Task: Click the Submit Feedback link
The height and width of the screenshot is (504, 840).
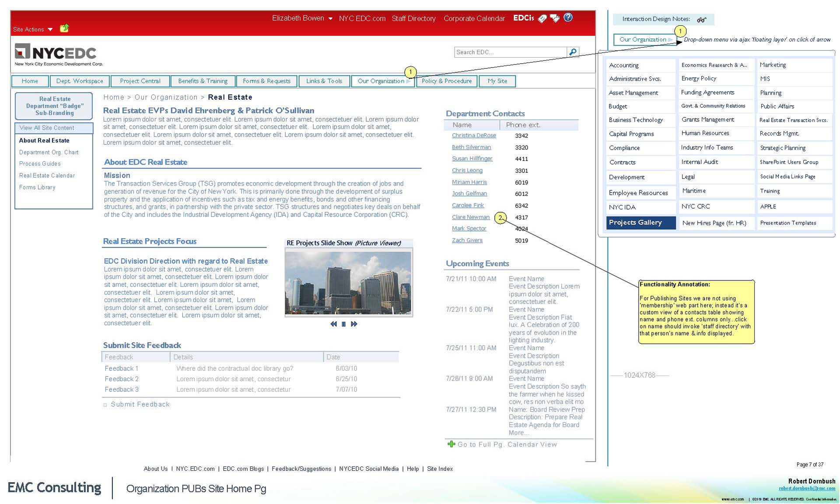Action: 140,404
